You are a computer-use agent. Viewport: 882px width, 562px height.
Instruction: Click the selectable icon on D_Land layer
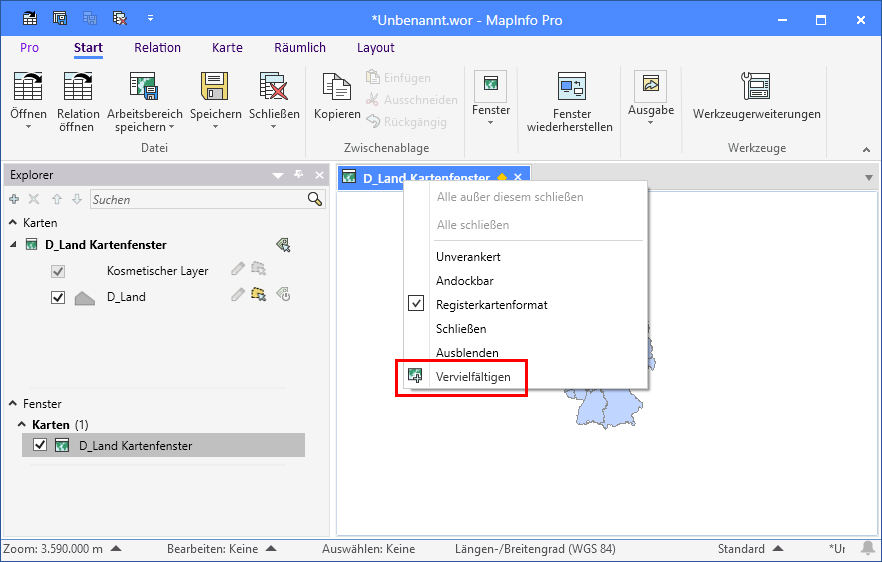point(259,294)
